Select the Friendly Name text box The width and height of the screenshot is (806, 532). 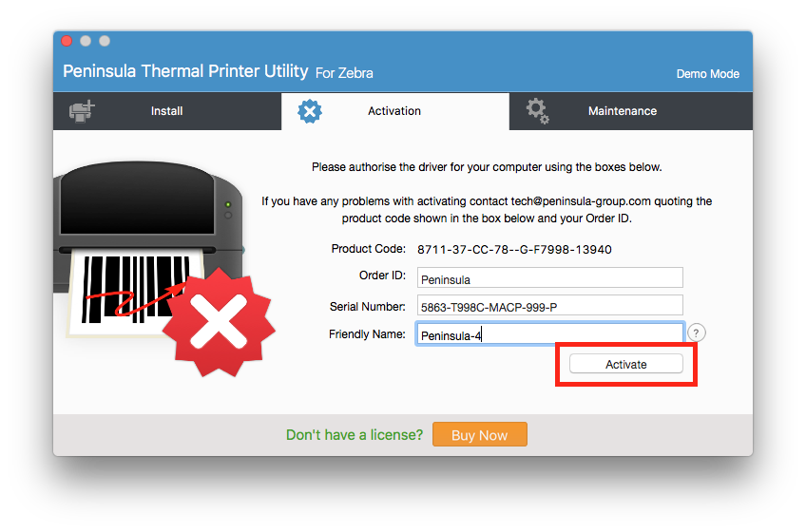point(549,334)
